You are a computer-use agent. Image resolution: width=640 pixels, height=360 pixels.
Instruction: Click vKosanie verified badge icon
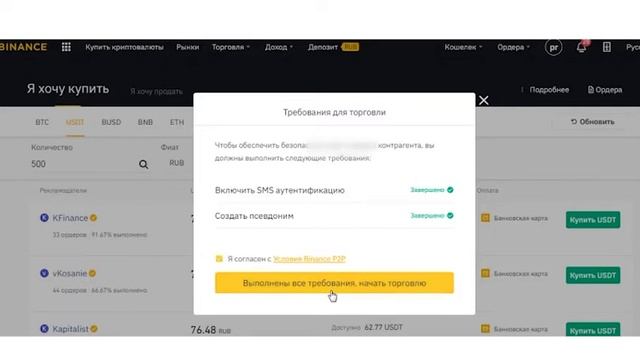92,273
